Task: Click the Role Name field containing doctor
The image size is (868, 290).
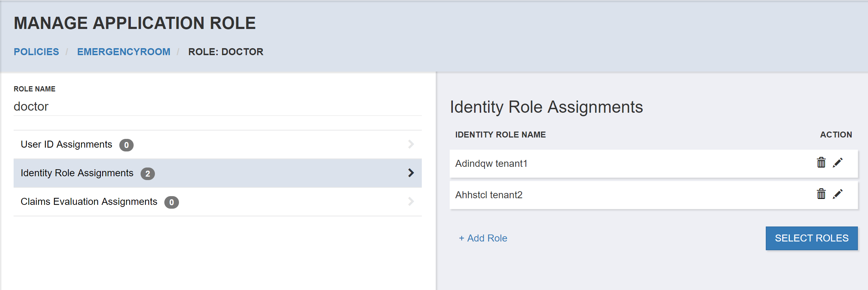Action: [x=218, y=106]
